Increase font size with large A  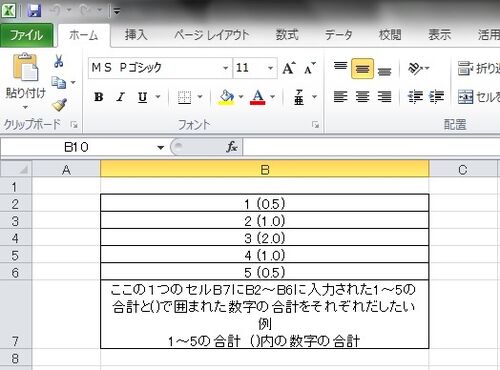pos(289,68)
